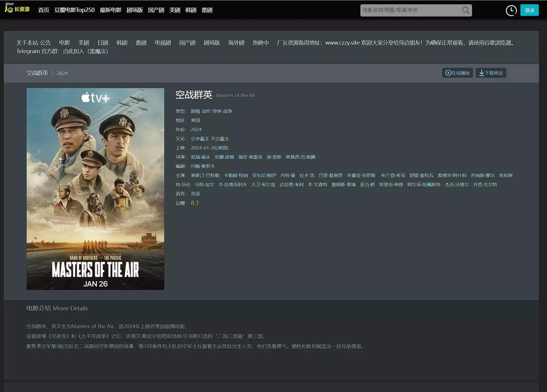
Task: Open 首页 in the top menu
Action: [x=44, y=10]
